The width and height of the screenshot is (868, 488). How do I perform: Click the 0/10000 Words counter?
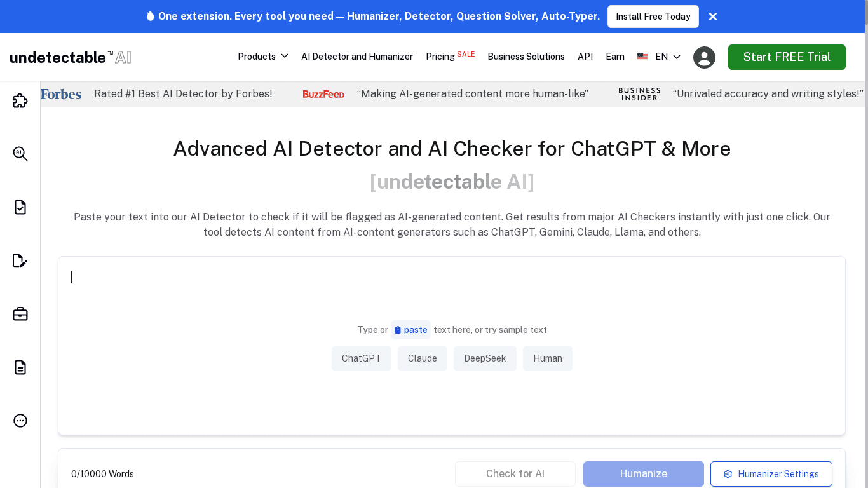[102, 474]
